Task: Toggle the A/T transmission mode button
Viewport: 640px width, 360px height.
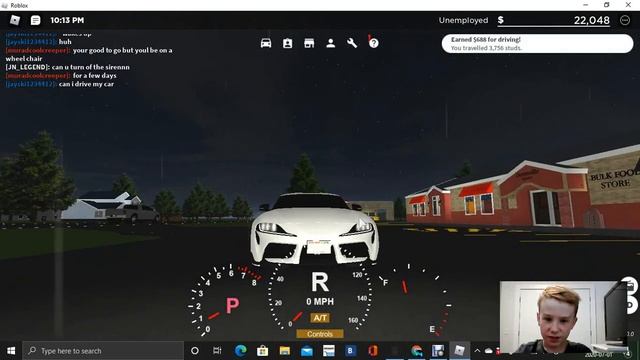Action: click(320, 318)
